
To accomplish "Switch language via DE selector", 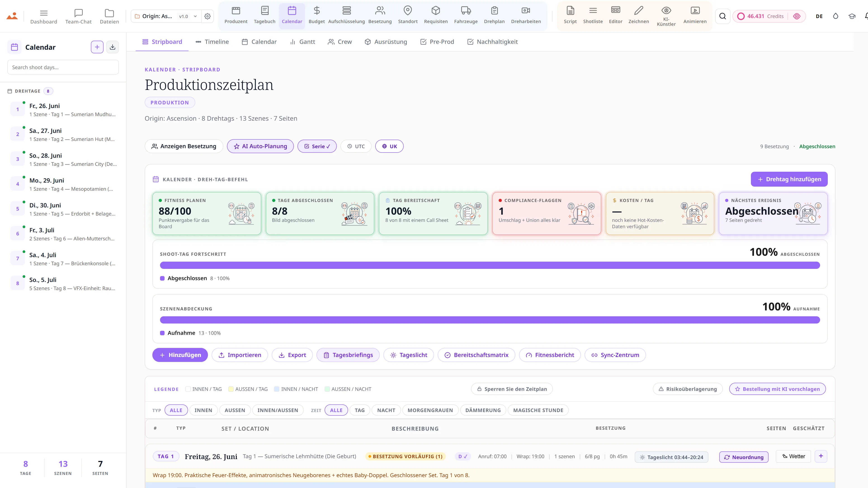I will (819, 16).
